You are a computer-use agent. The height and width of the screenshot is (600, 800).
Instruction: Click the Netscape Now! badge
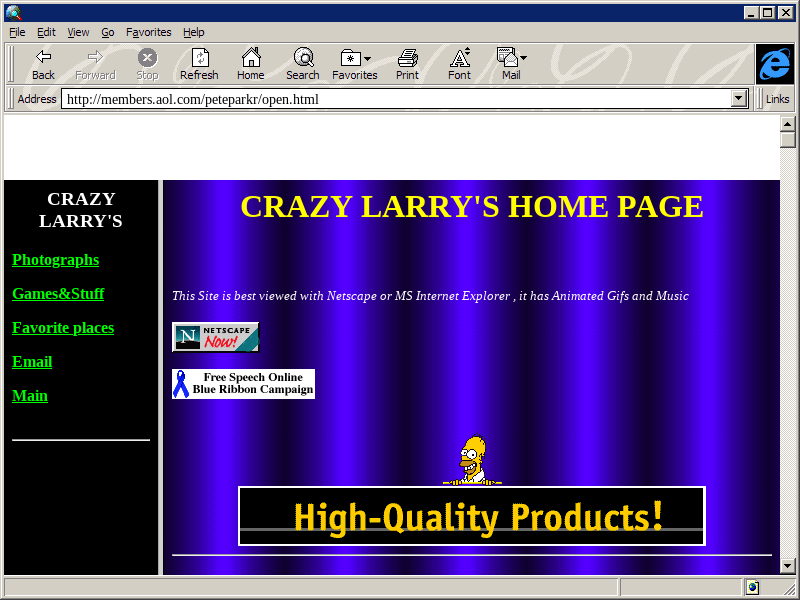point(215,337)
